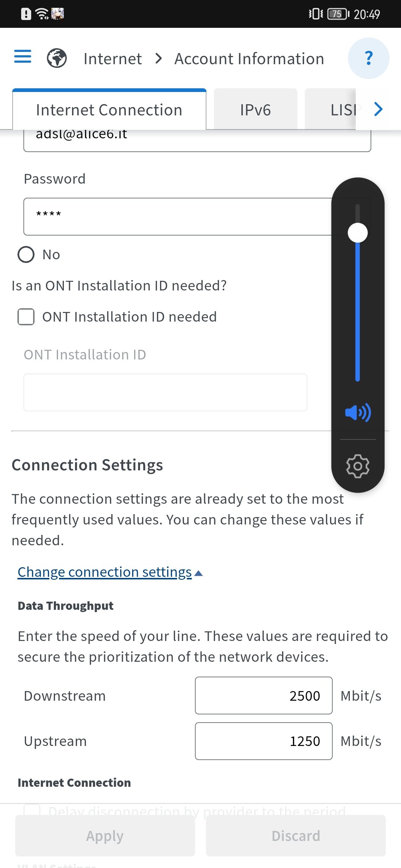
Task: Click the Downstream speed input field
Action: (264, 696)
